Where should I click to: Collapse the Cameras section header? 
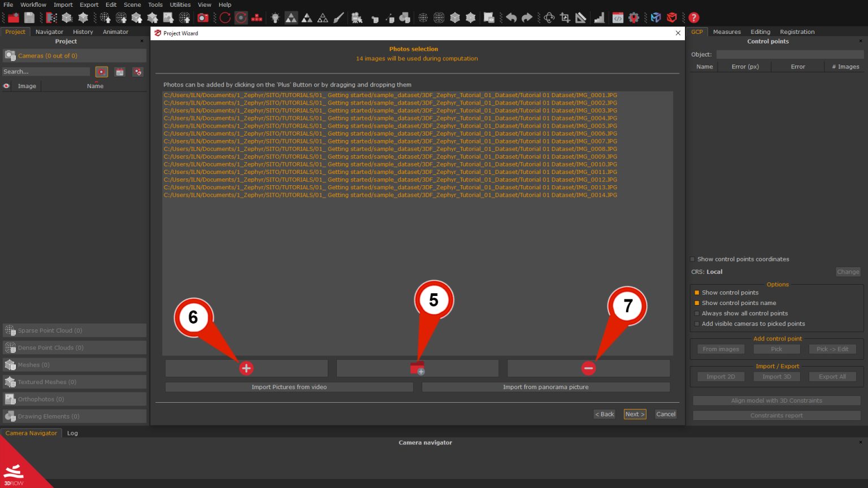coord(75,56)
